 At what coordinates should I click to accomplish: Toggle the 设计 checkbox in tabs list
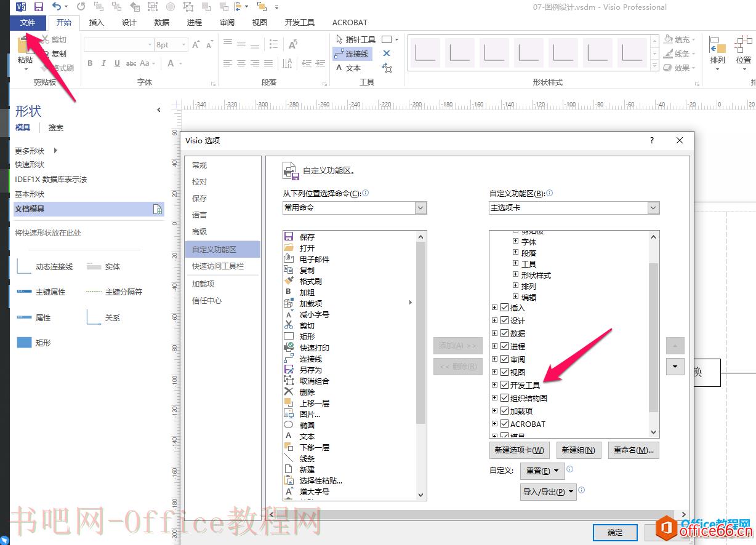tap(505, 320)
